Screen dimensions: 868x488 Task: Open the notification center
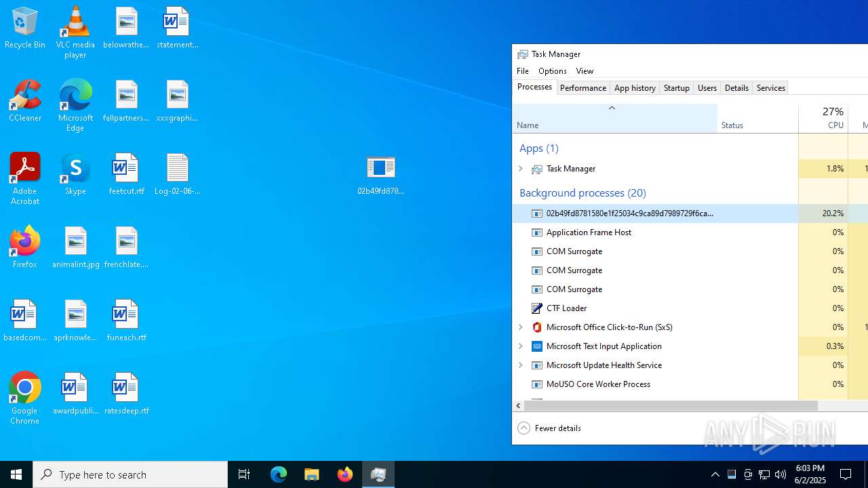click(x=846, y=474)
